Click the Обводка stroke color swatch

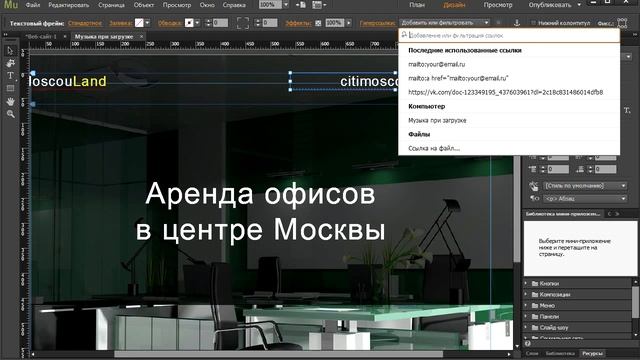[189, 23]
